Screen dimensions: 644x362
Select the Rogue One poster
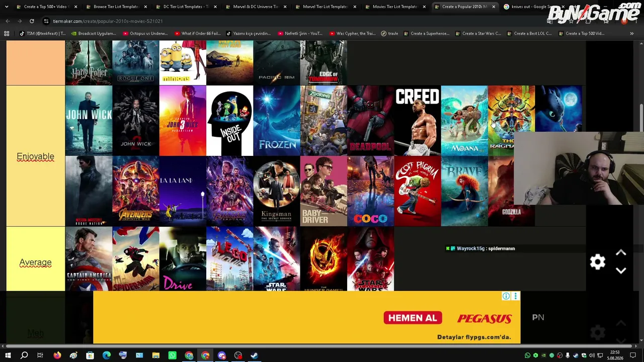coord(136,63)
